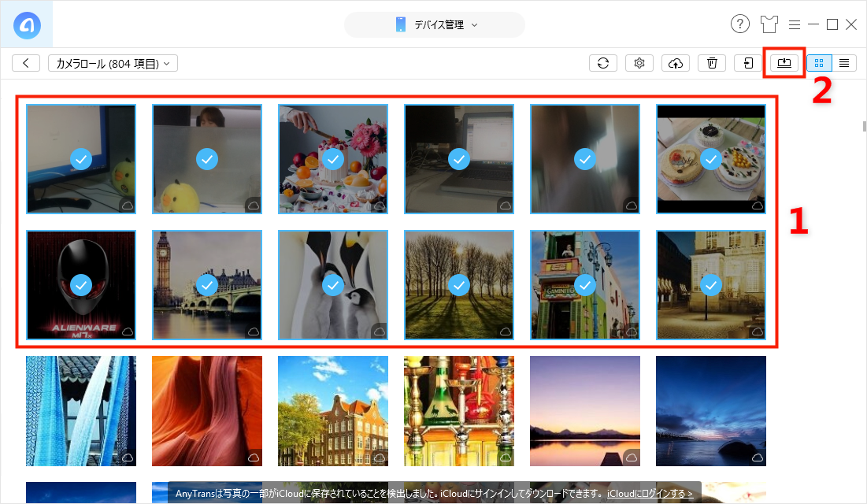Deselect the yellow plush chick photo
The height and width of the screenshot is (504, 867).
207,159
